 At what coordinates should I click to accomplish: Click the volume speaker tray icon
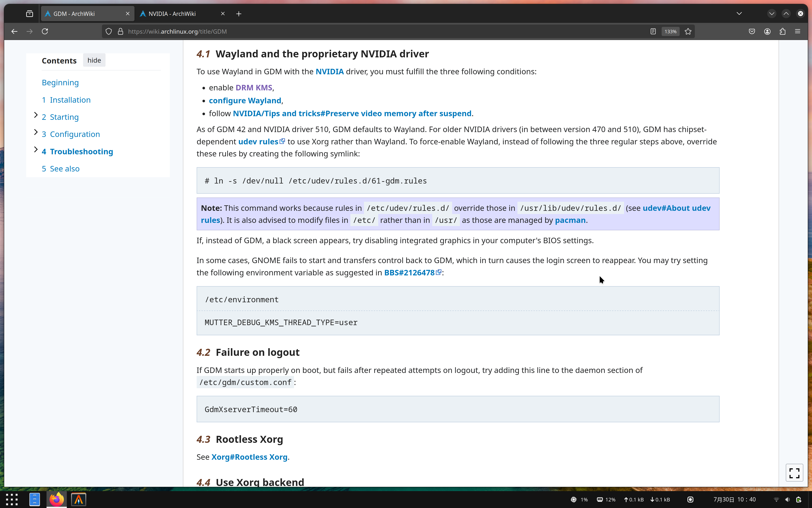pyautogui.click(x=787, y=500)
